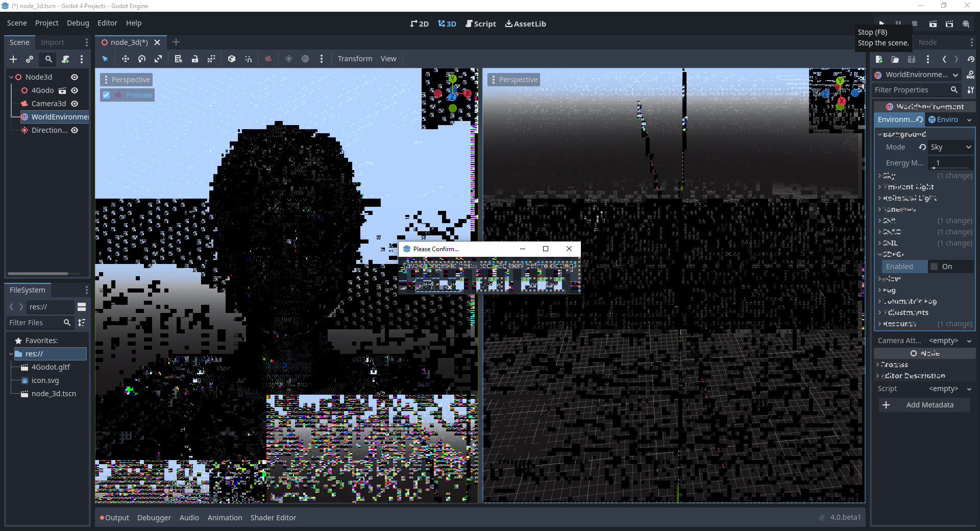Open the Background Mode Sky dropdown
The width and height of the screenshot is (980, 531).
pos(950,147)
